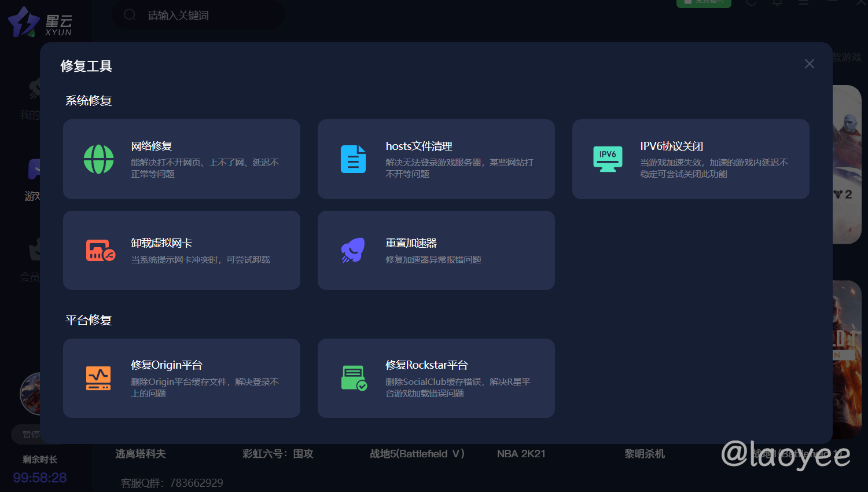
Task: Open the 网络修复 repair card title
Action: pos(152,146)
